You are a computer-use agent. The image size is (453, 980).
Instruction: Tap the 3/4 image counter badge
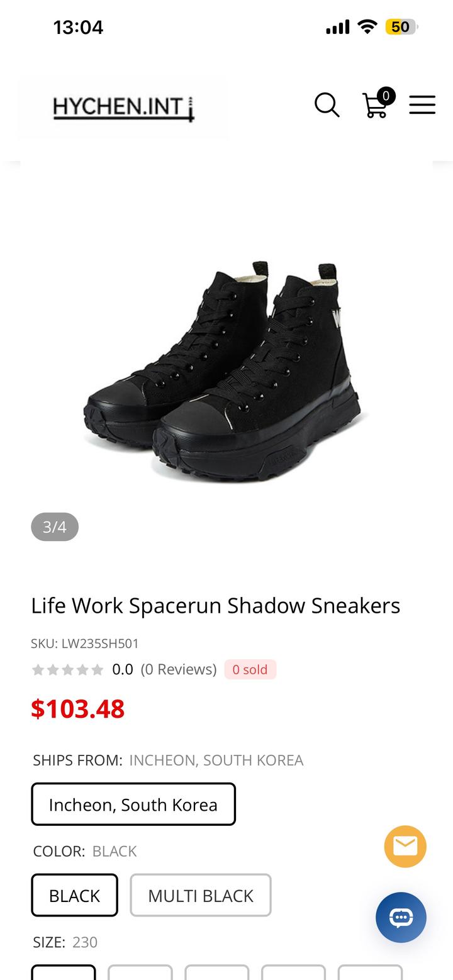(x=55, y=526)
